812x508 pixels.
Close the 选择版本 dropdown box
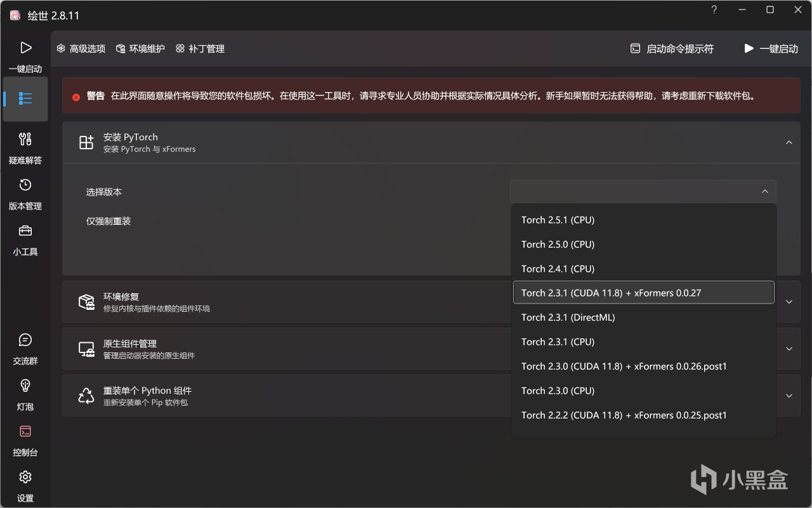pos(643,191)
